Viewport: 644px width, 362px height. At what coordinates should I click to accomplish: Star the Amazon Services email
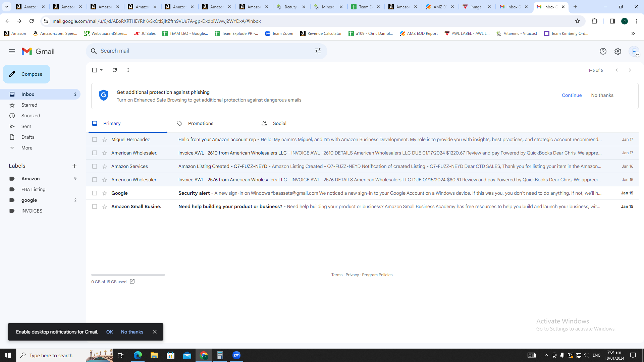[x=105, y=166]
